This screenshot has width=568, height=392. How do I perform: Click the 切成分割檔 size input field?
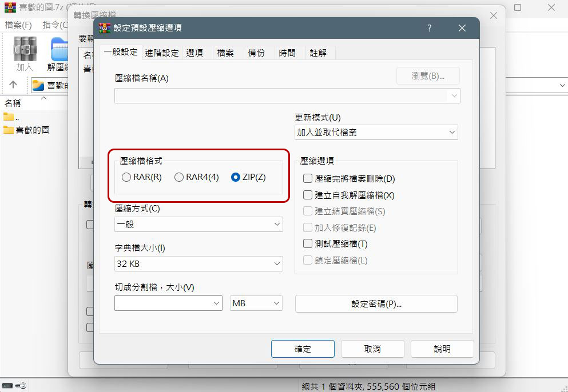pyautogui.click(x=168, y=303)
